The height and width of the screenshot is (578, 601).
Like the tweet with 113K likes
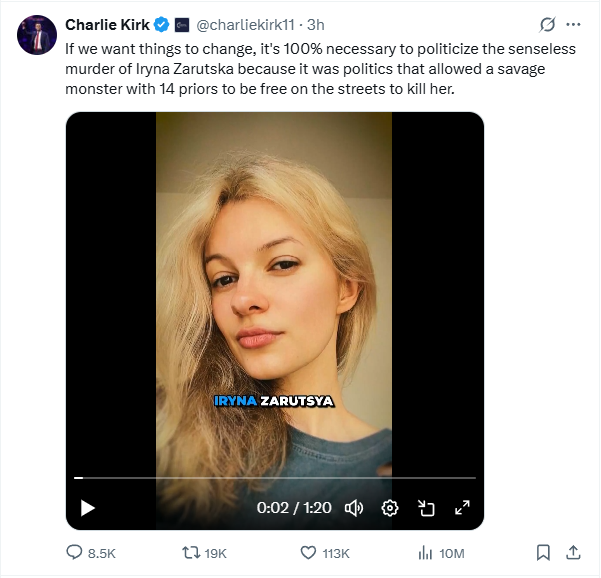click(309, 552)
